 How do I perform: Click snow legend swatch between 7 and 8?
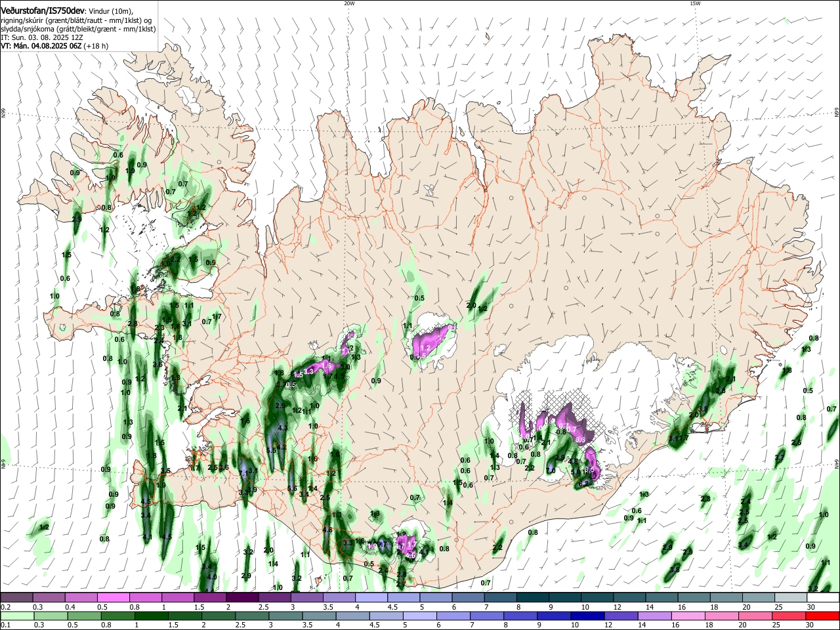[500, 597]
